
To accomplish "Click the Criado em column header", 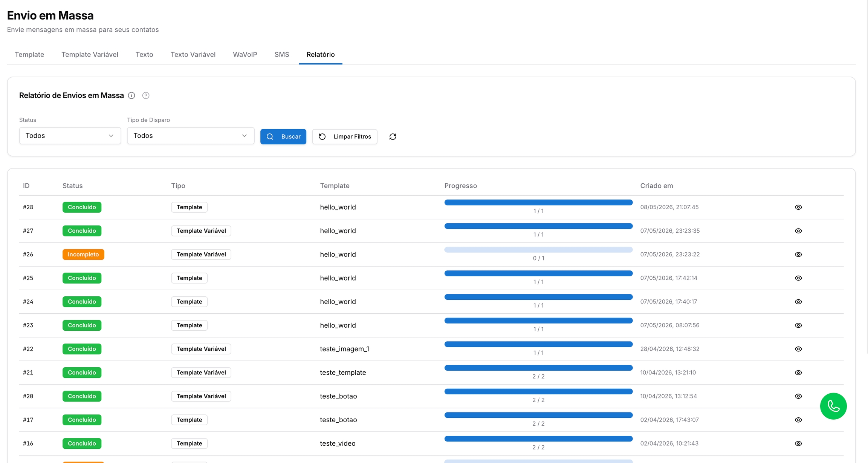I will tap(656, 186).
